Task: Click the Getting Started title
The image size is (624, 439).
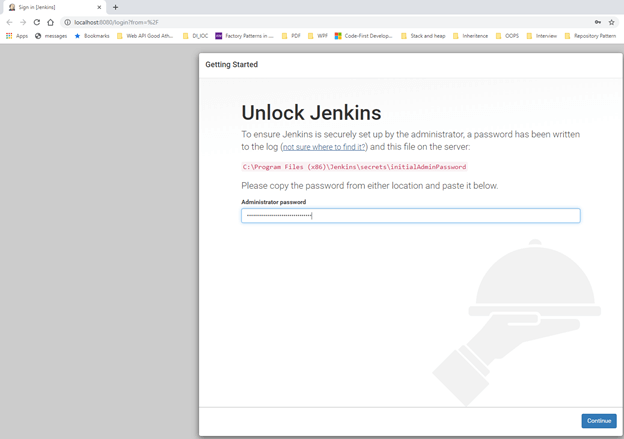Action: click(232, 64)
